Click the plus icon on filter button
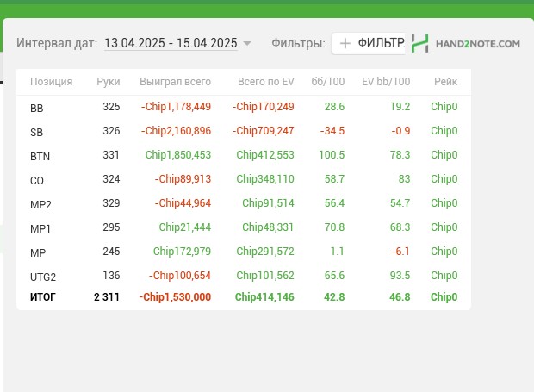 345,44
